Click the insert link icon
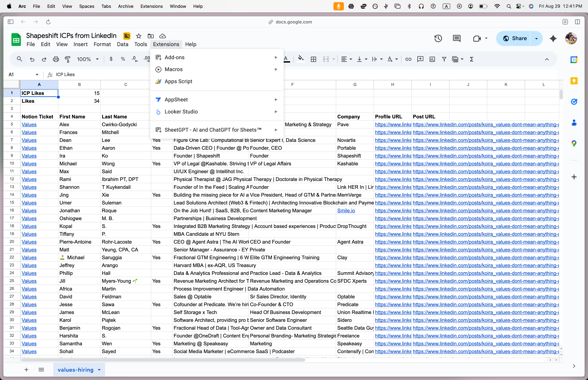Viewport: 588px width, 380px height. [408, 59]
